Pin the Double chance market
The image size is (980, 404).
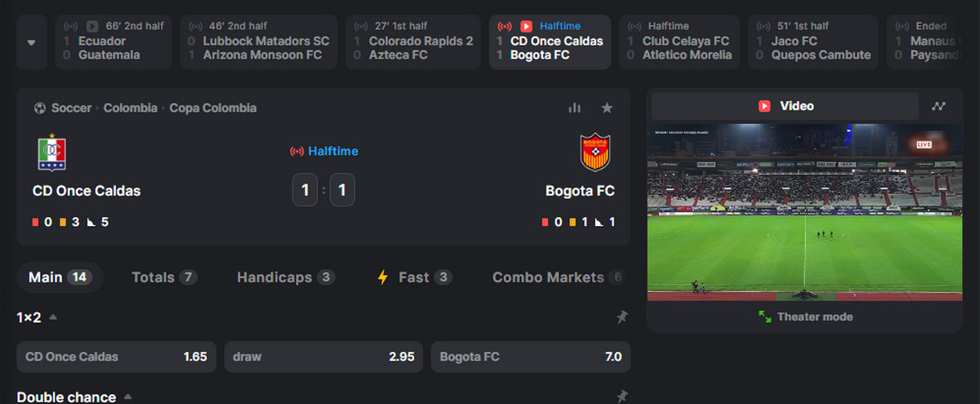point(621,397)
